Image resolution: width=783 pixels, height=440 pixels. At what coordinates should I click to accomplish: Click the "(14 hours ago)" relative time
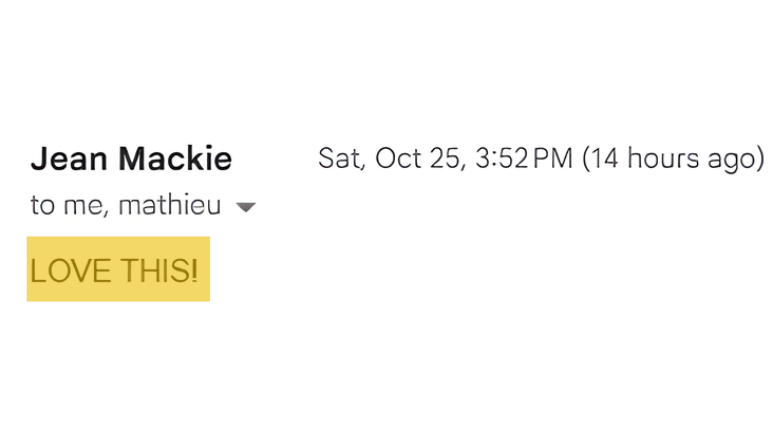[674, 158]
